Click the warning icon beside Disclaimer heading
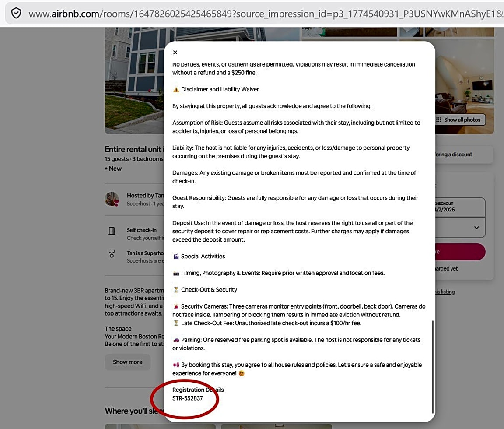Viewport: 504px width, 429px height. pos(176,90)
